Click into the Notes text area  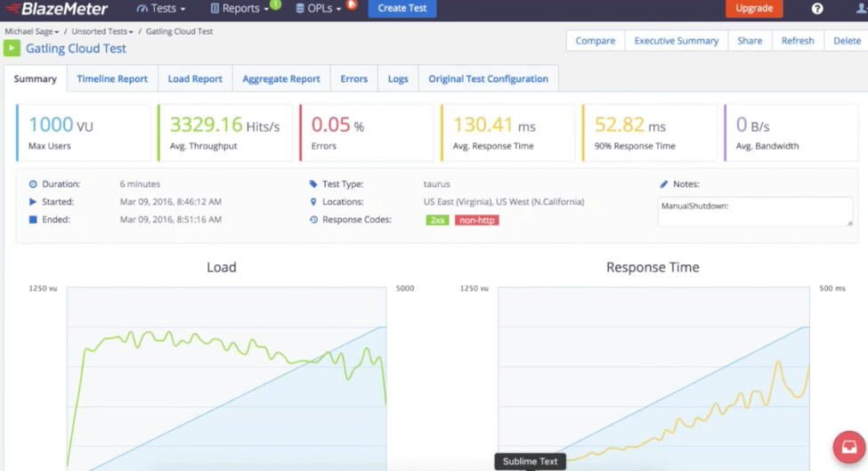tap(755, 211)
